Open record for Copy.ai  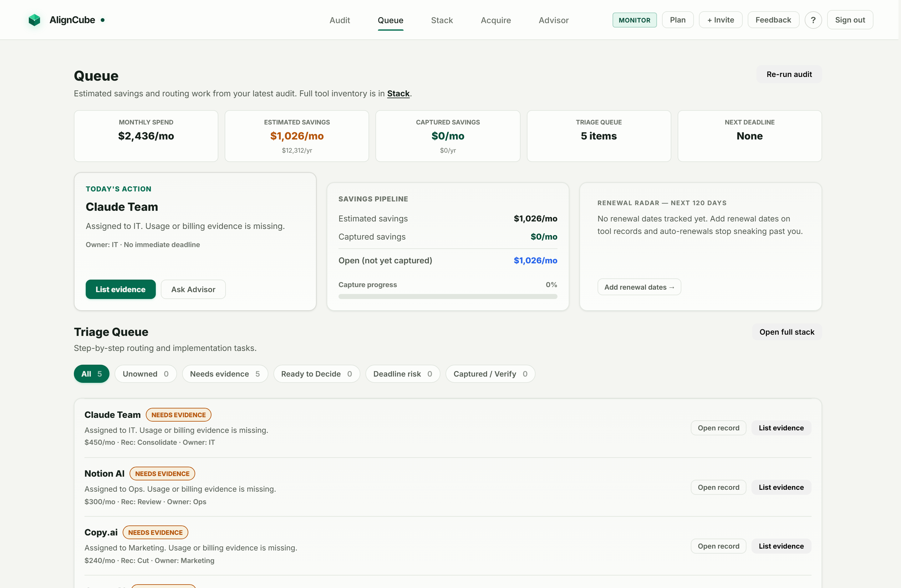pyautogui.click(x=718, y=546)
